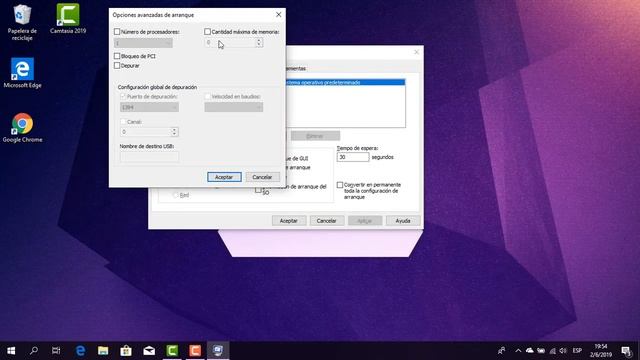Screen dimensions: 640x360
Task: Open network tray icon
Action: pyautogui.click(x=552, y=351)
